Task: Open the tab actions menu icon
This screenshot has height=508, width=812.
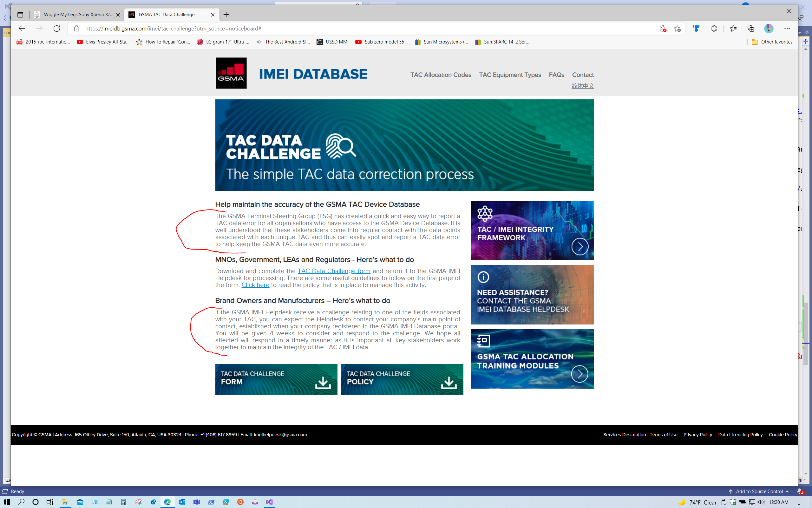Action: [x=20, y=15]
